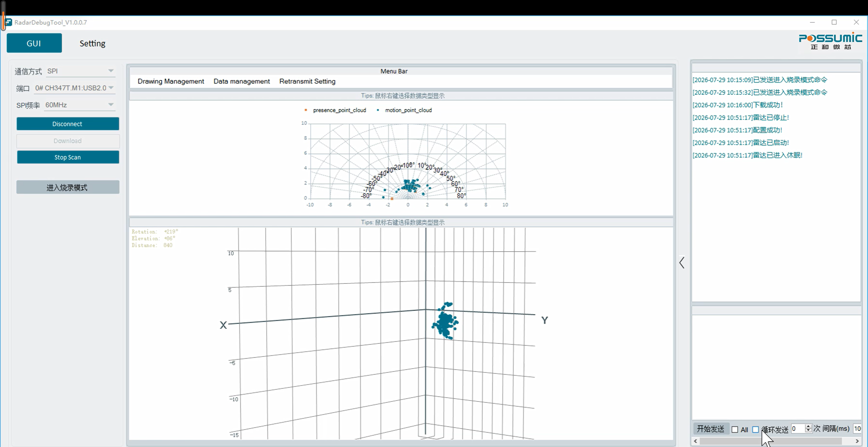The image size is (868, 447).
Task: Click the orange presence point in polar plot
Action: pyautogui.click(x=392, y=199)
